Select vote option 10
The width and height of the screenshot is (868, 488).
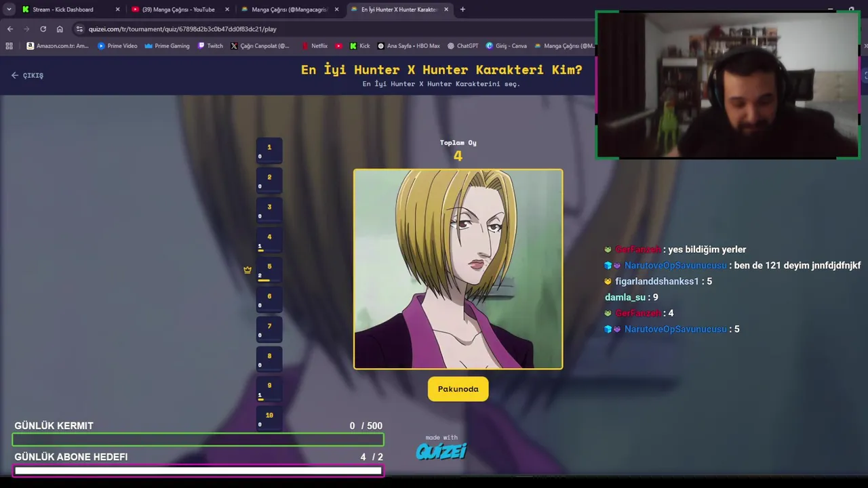pyautogui.click(x=269, y=419)
